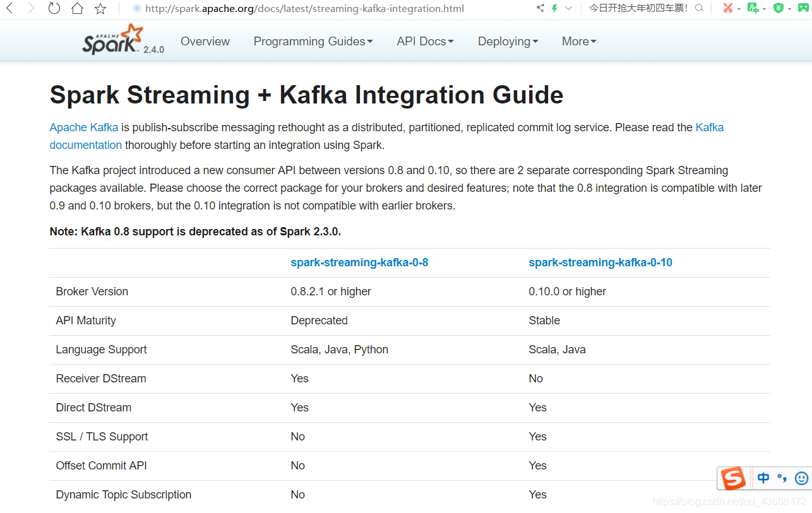This screenshot has height=513, width=812.
Task: Toggle the Sogou punctuation mode icon
Action: click(782, 478)
